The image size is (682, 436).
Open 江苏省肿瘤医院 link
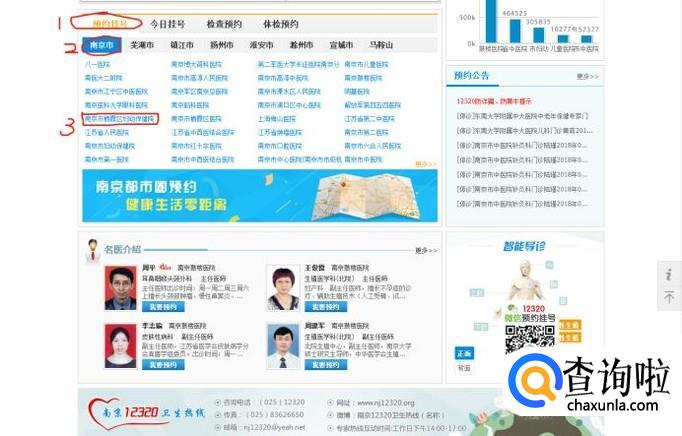[280, 132]
